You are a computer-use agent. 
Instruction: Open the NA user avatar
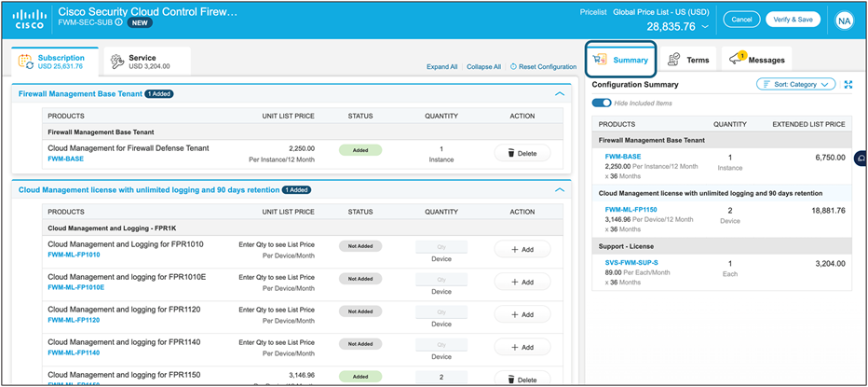point(844,21)
